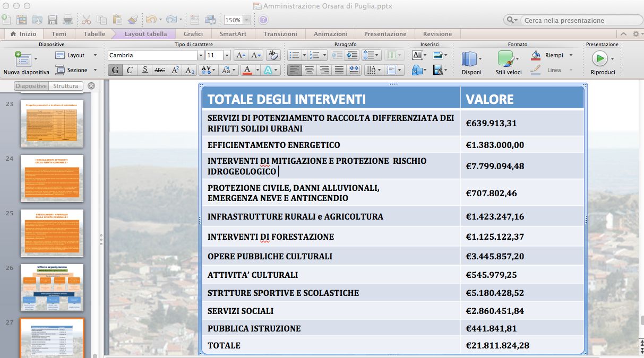Image resolution: width=644 pixels, height=358 pixels.
Task: Undo the last action
Action: [x=150, y=20]
